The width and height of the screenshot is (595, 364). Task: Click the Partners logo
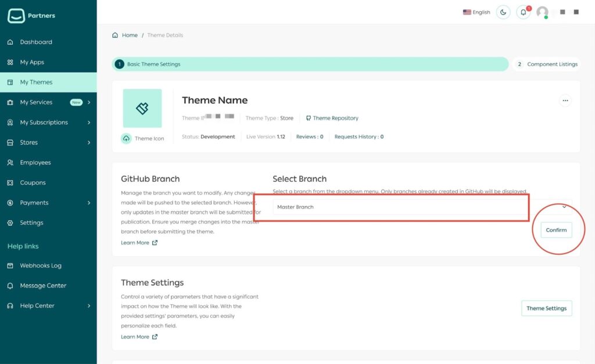[x=31, y=16]
